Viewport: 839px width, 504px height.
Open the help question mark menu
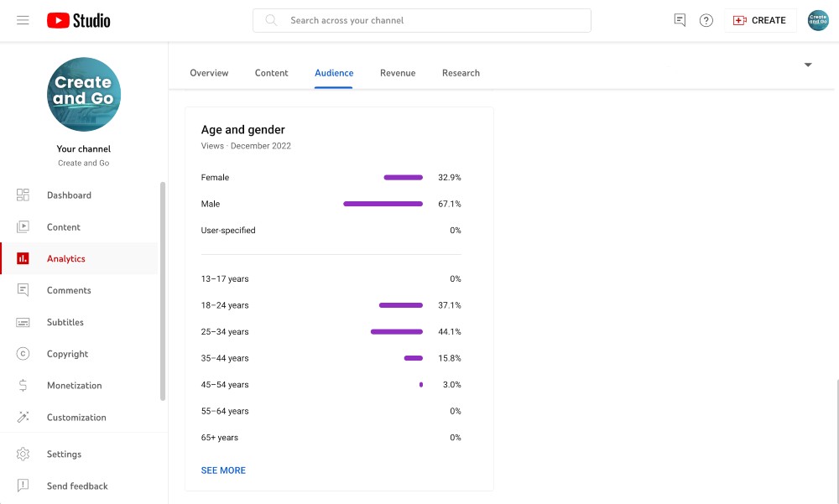[706, 19]
